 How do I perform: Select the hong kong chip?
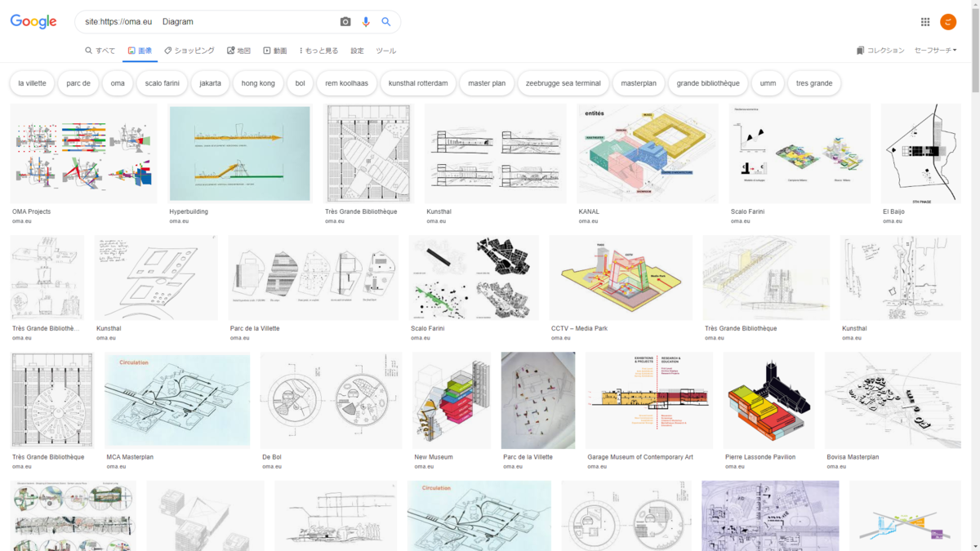click(258, 83)
